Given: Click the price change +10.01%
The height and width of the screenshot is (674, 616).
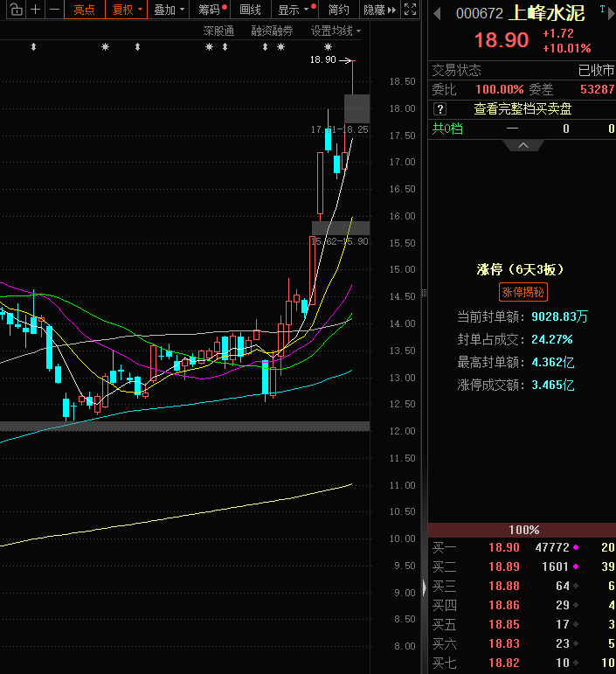Looking at the screenshot, I should click(566, 48).
